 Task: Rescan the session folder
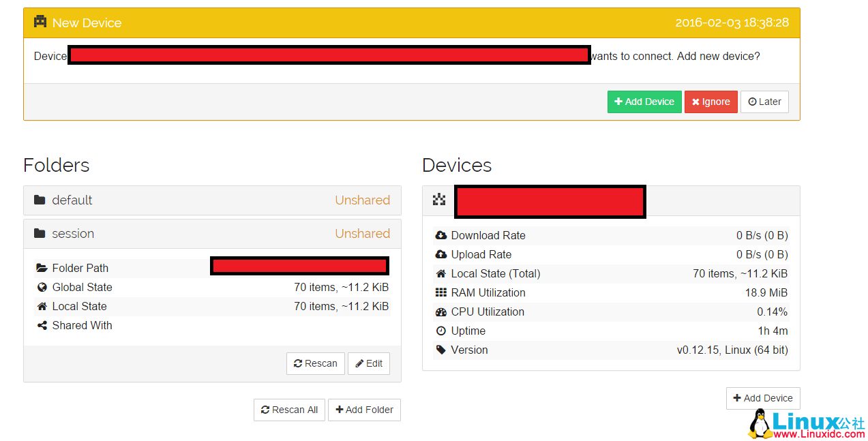pyautogui.click(x=316, y=363)
